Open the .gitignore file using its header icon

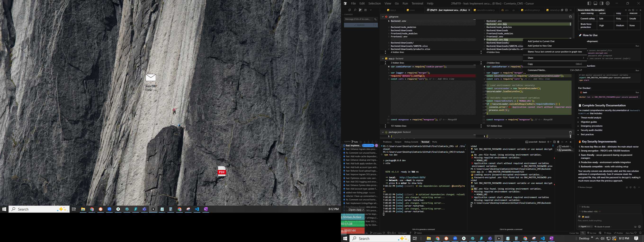570,17
